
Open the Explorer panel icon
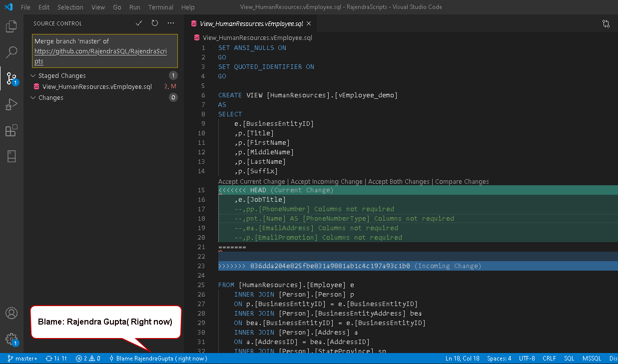[x=11, y=26]
